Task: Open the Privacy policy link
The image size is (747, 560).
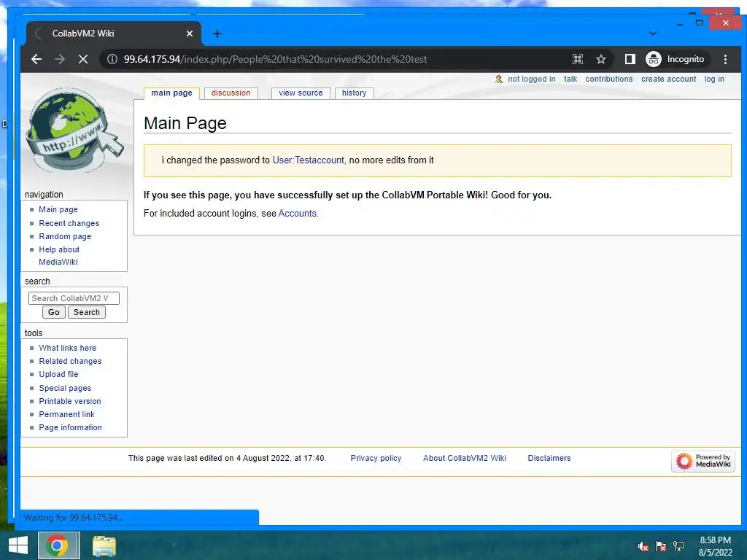Action: click(376, 458)
